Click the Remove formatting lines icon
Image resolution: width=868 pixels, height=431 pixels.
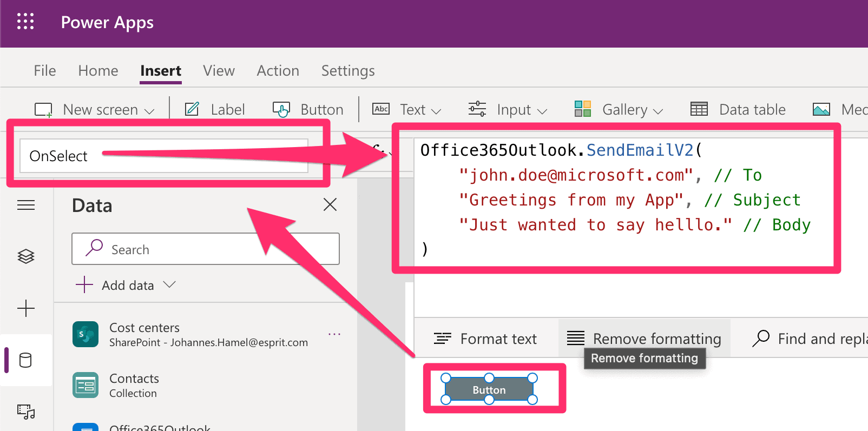click(576, 339)
